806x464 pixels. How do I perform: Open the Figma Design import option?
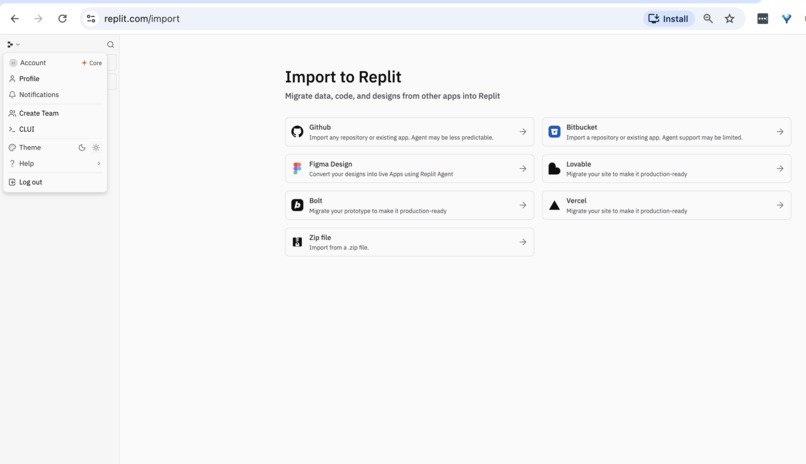(x=409, y=169)
